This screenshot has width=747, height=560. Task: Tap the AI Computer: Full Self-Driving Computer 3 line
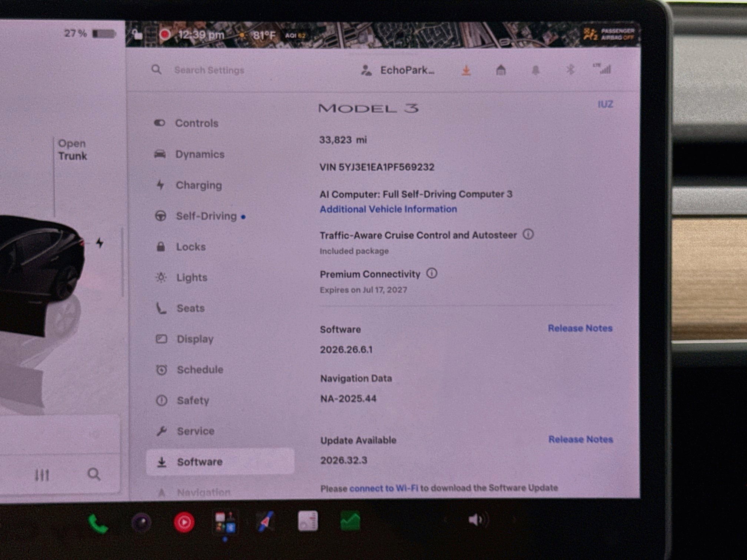click(x=416, y=194)
